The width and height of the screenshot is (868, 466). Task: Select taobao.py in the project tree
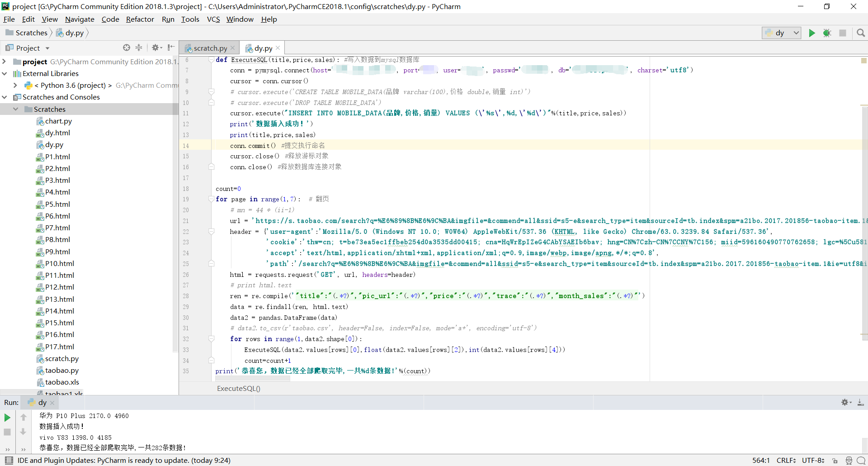point(61,370)
